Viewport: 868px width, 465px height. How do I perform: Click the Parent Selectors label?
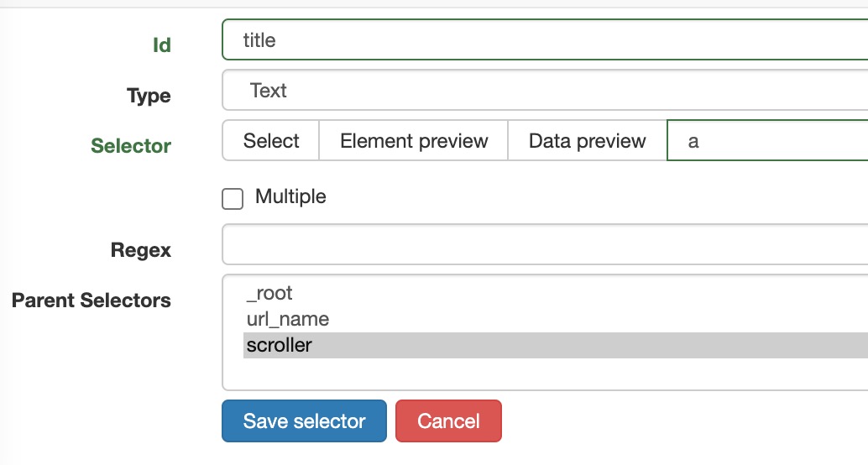pos(92,300)
